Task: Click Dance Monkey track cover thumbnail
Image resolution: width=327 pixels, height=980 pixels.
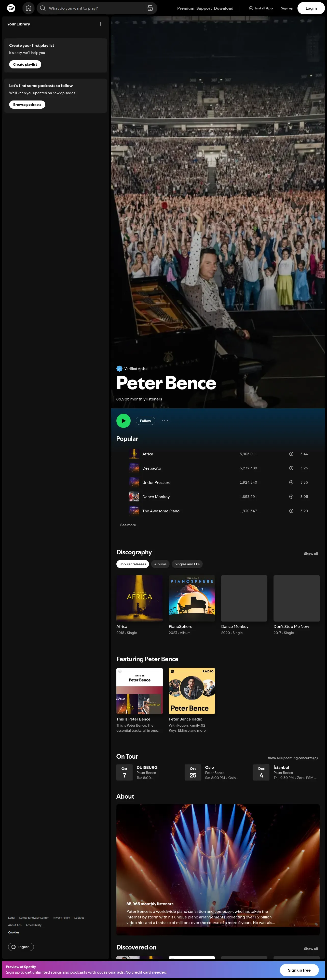Action: (x=134, y=496)
